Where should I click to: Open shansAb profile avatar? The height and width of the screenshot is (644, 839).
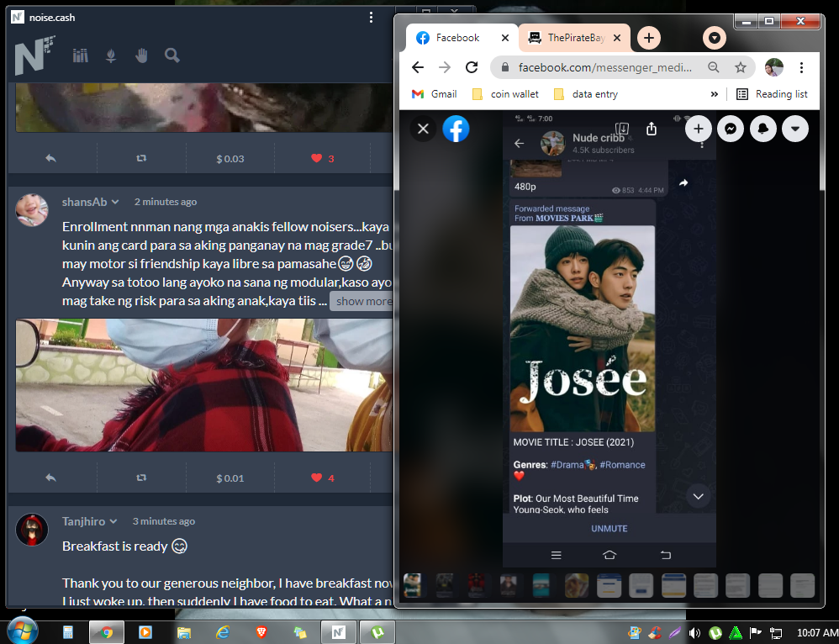32,210
